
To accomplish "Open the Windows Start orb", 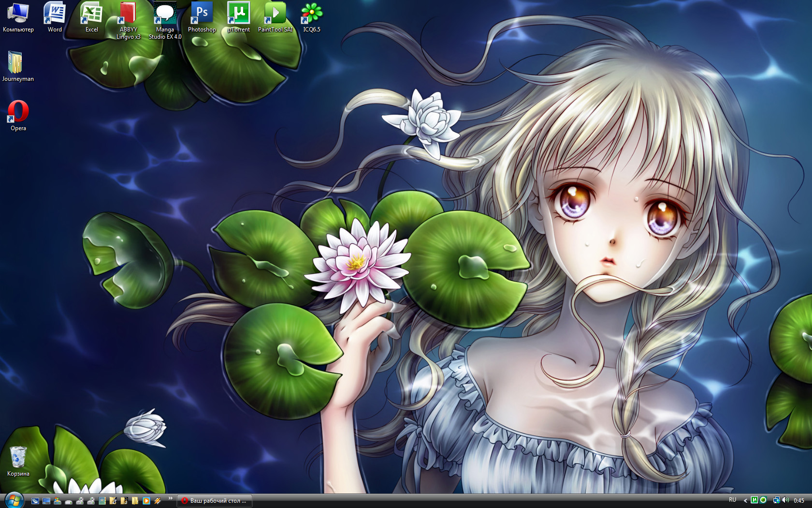I will tap(14, 501).
